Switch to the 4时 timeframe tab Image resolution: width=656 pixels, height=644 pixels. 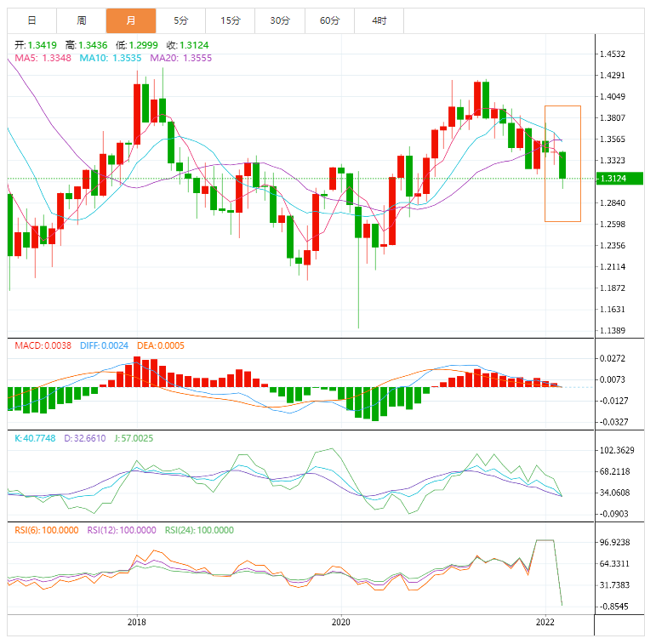(x=379, y=20)
